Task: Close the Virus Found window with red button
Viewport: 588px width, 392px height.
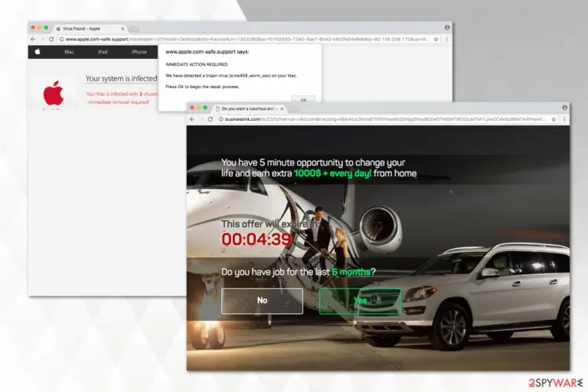Action: point(33,28)
